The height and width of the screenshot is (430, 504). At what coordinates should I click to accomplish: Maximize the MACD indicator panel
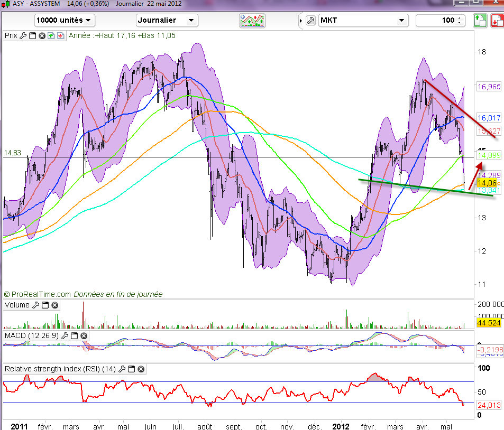click(x=74, y=336)
